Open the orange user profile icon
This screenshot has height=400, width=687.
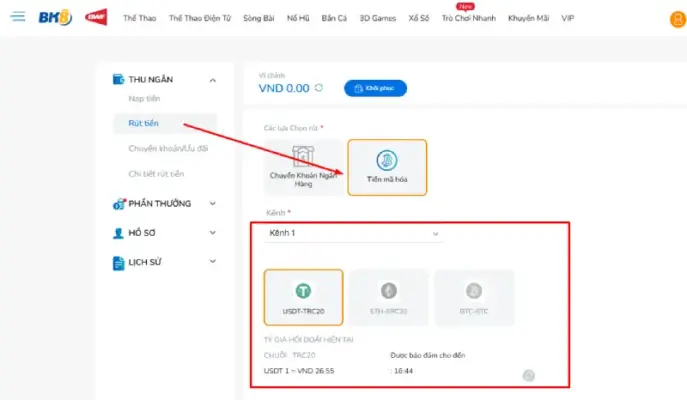[678, 19]
